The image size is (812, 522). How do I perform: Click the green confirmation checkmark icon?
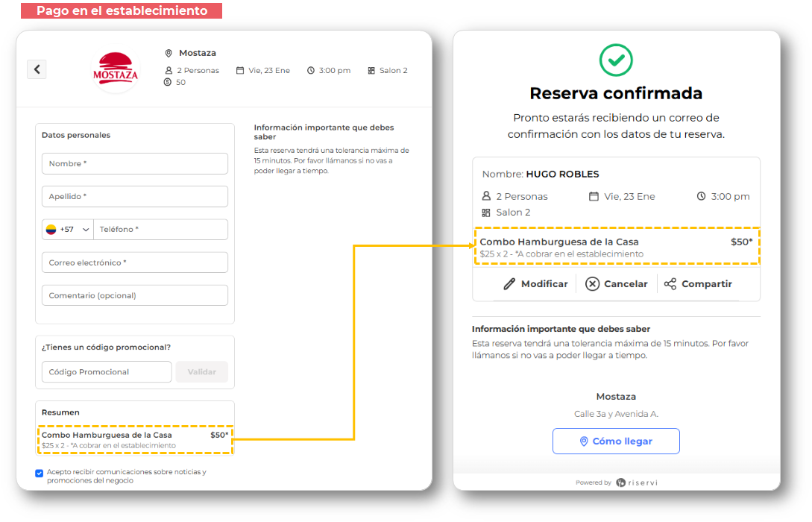pos(616,60)
